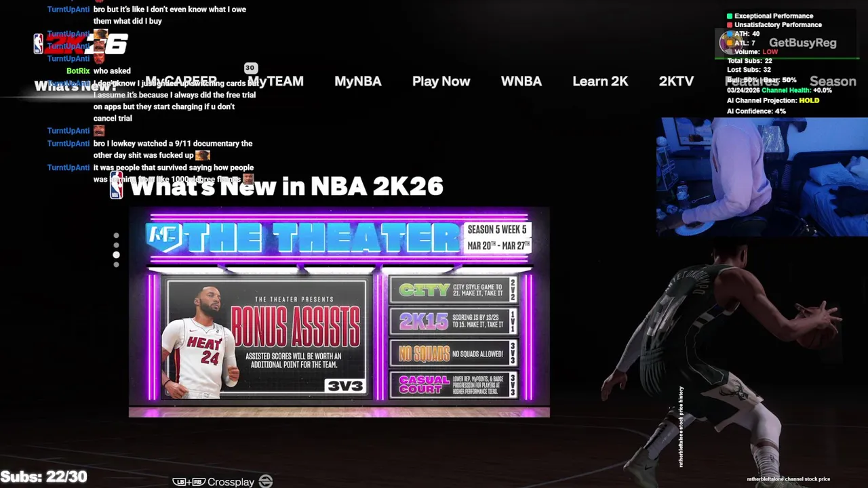
Task: Open the MyTEAM menu tab
Action: pyautogui.click(x=275, y=81)
